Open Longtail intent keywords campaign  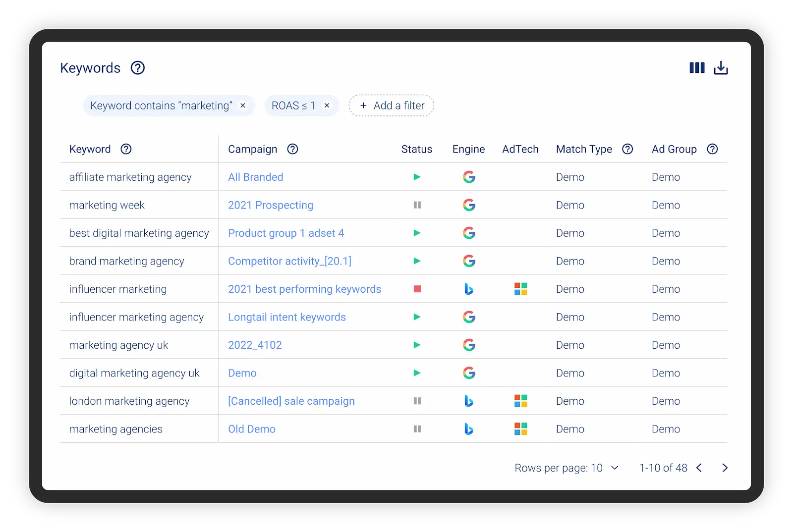coord(287,317)
